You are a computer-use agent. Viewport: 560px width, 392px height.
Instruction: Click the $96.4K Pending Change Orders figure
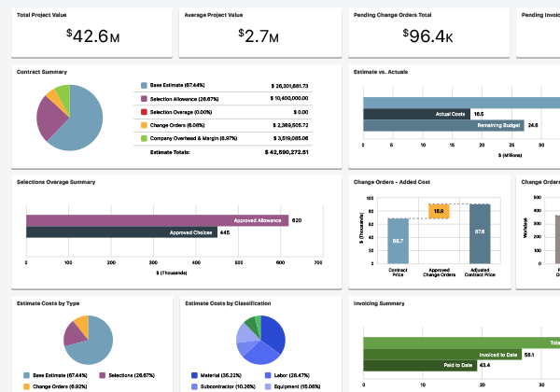tap(427, 36)
